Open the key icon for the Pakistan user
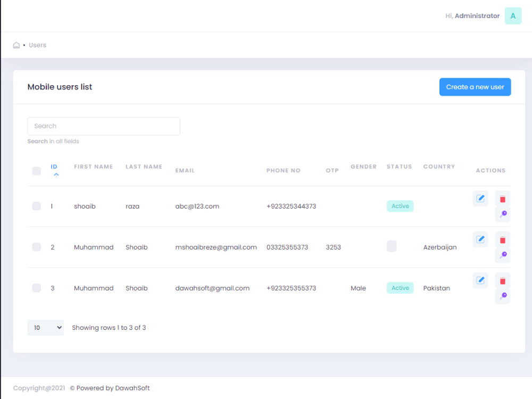Image resolution: width=532 pixels, height=399 pixels. point(502,295)
